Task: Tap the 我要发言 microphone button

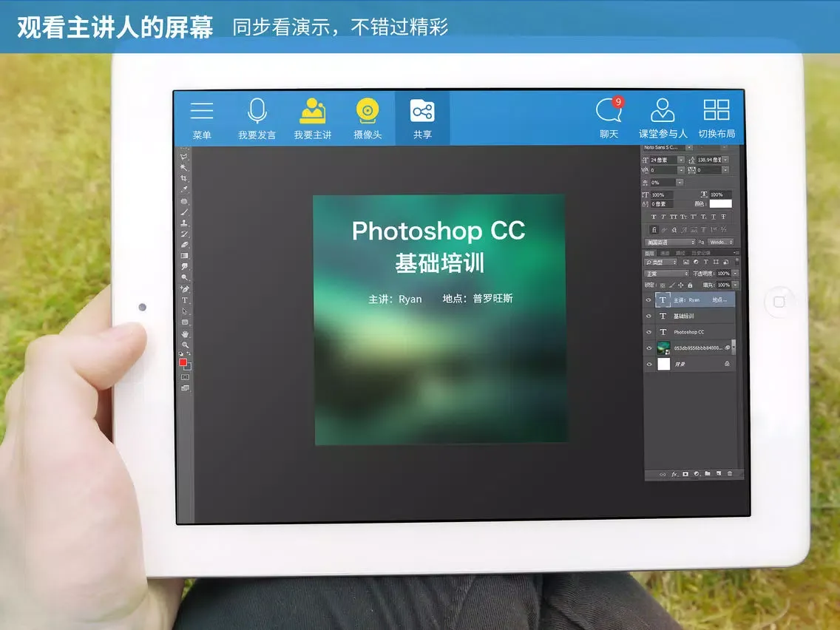Action: click(x=257, y=119)
